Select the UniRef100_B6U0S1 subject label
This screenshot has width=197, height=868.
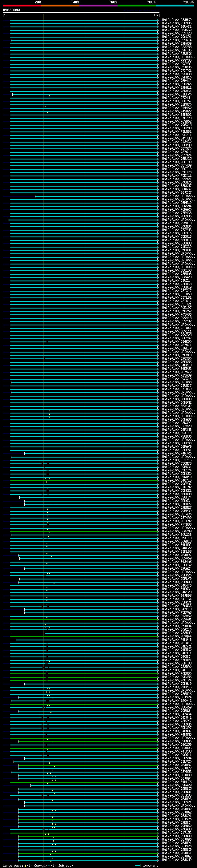(x=177, y=26)
